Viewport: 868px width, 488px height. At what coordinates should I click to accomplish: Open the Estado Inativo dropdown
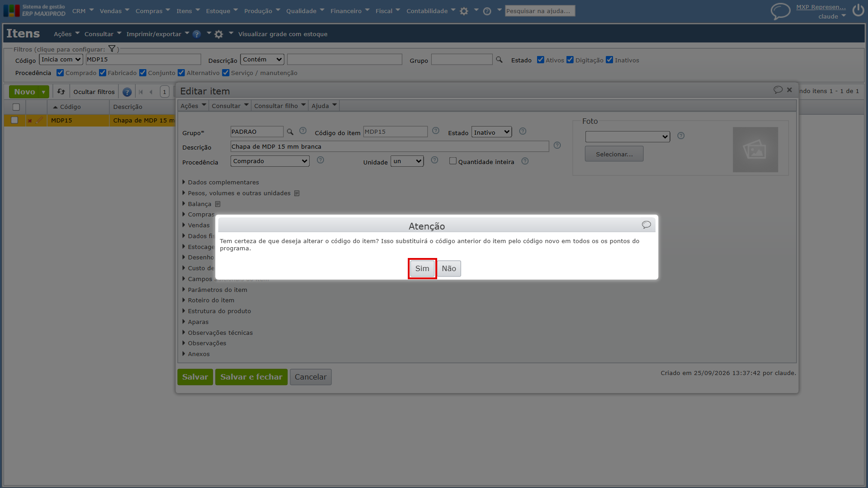coord(491,132)
